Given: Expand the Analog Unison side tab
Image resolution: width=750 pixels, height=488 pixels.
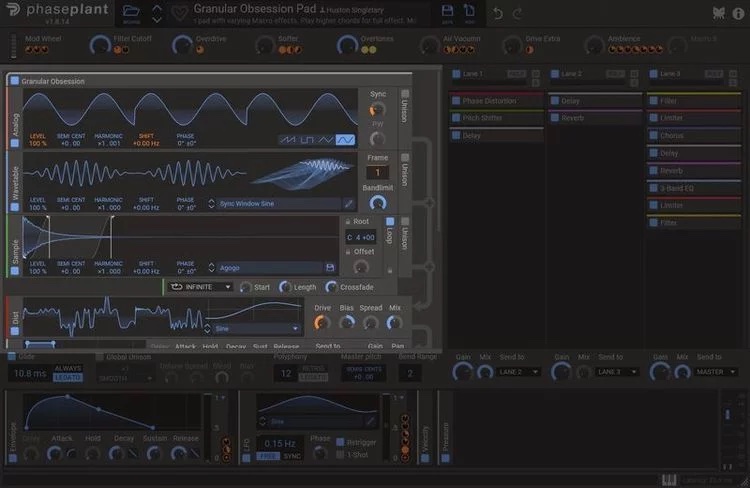Looking at the screenshot, I should [405, 111].
